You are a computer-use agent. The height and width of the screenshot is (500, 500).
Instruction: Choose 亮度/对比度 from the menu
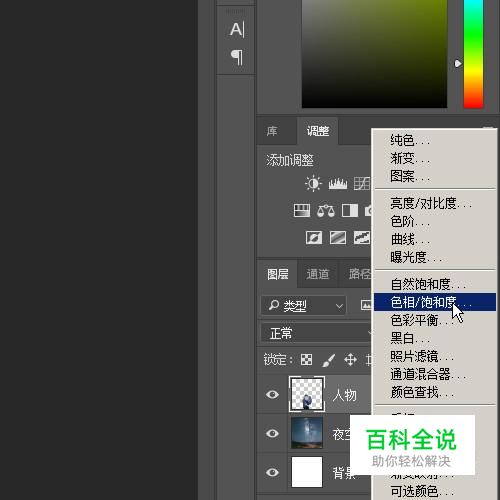click(x=435, y=203)
